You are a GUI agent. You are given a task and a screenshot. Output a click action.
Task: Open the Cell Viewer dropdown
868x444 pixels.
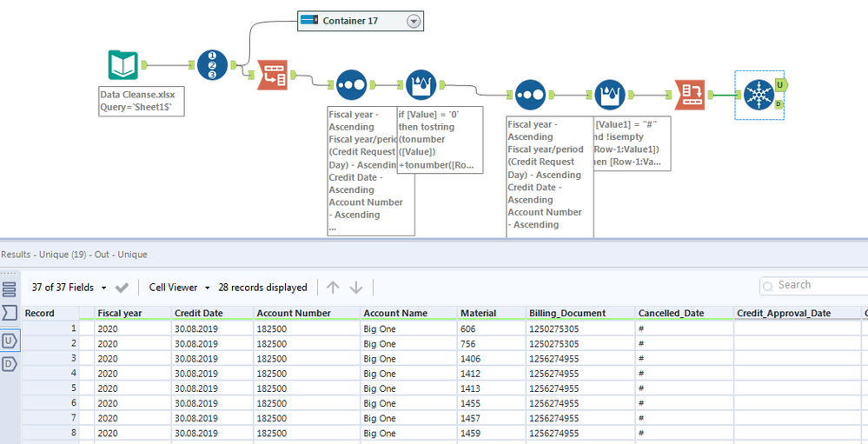tap(180, 288)
